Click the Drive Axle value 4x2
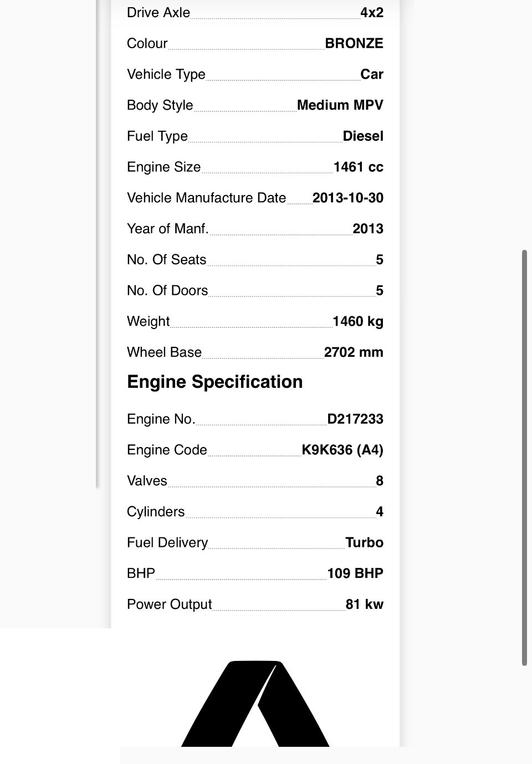This screenshot has width=532, height=764. [x=372, y=12]
